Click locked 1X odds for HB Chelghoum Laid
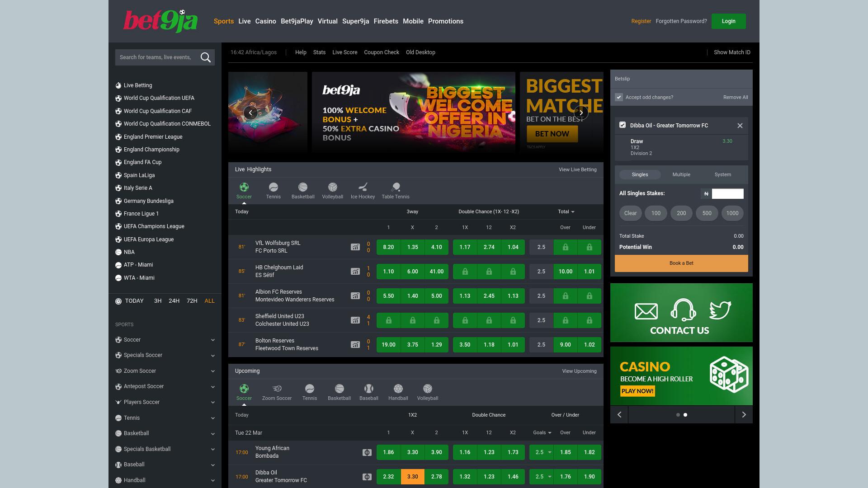Viewport: 868px width, 488px height. (465, 272)
